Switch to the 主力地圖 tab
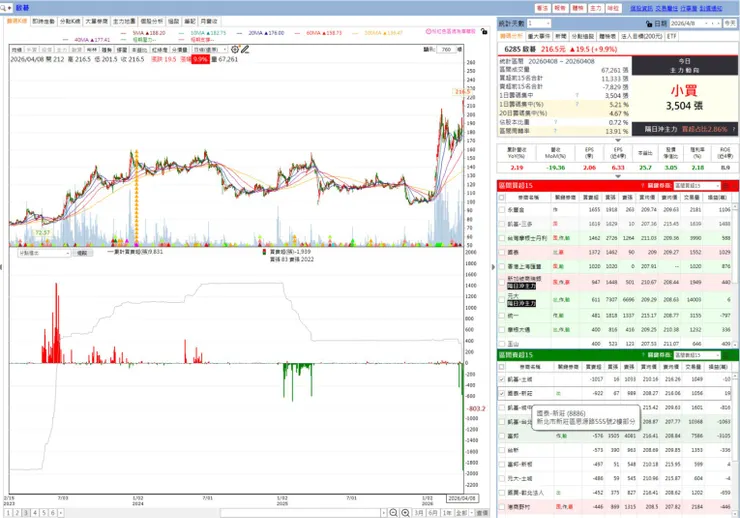This screenshot has height=518, width=740. [124, 21]
